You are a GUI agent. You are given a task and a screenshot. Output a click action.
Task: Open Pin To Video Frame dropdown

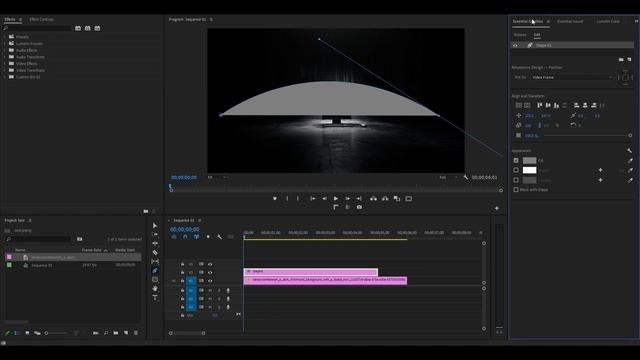[x=572, y=77]
